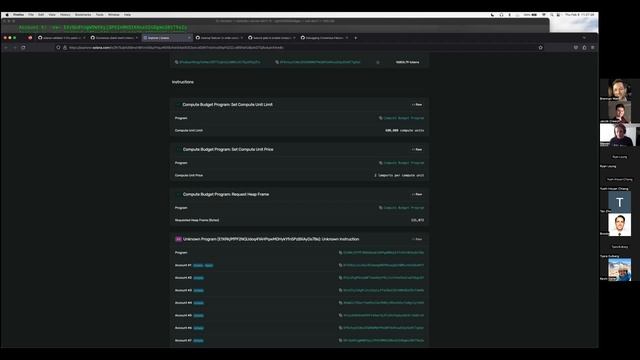Copy Account #1 address

(x=340, y=265)
